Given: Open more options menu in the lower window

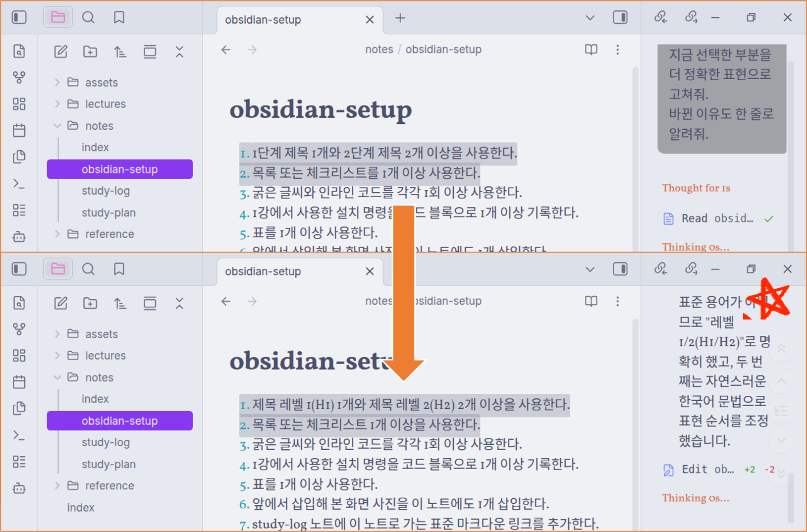Looking at the screenshot, I should (x=617, y=301).
